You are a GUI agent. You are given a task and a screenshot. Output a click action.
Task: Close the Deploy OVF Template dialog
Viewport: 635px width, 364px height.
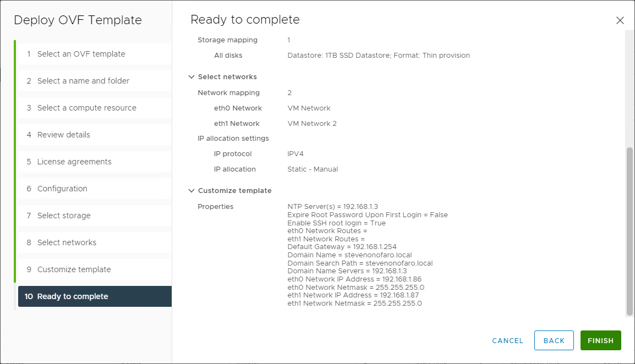pos(620,20)
